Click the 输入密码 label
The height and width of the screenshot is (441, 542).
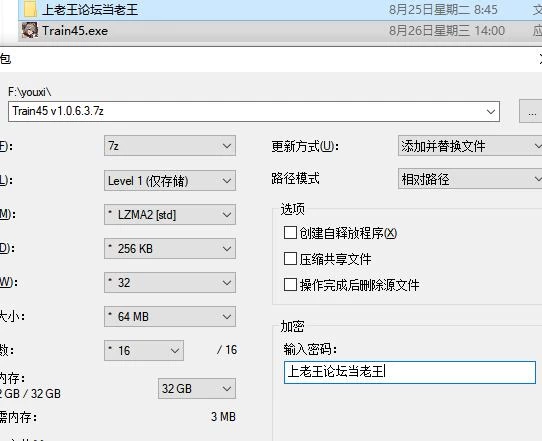pos(310,349)
